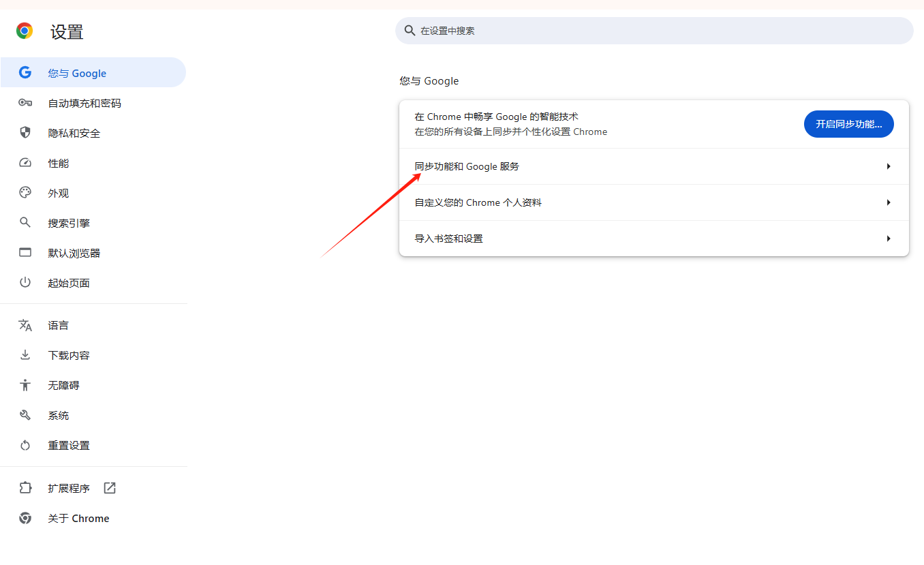Select 搜索引擎 in the sidebar
The width and height of the screenshot is (924, 565).
click(x=93, y=223)
